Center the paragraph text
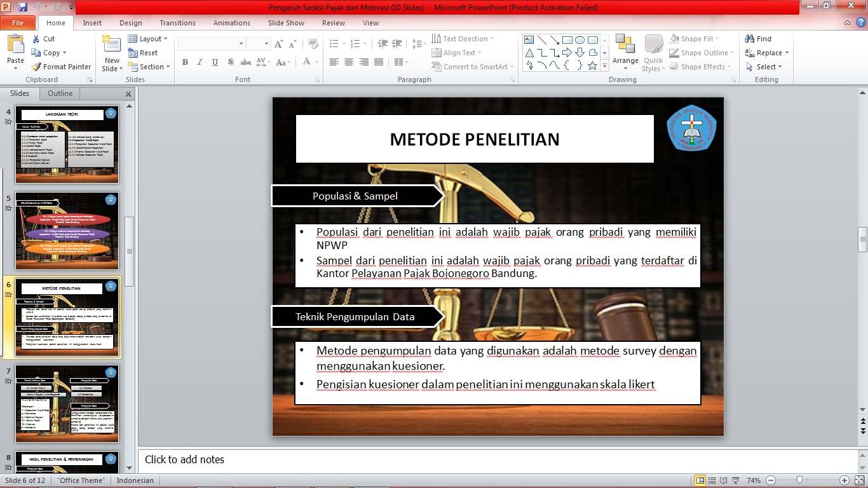Viewport: 868px width, 488px height. [349, 62]
